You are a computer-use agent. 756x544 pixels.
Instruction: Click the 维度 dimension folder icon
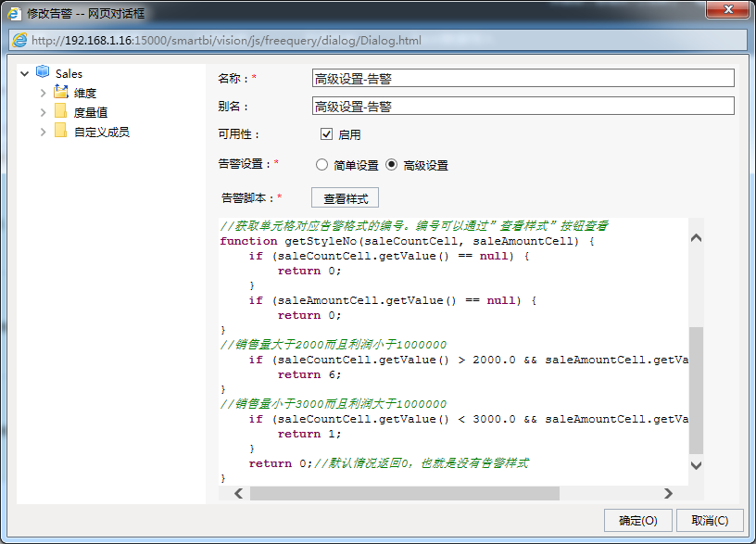coord(61,91)
